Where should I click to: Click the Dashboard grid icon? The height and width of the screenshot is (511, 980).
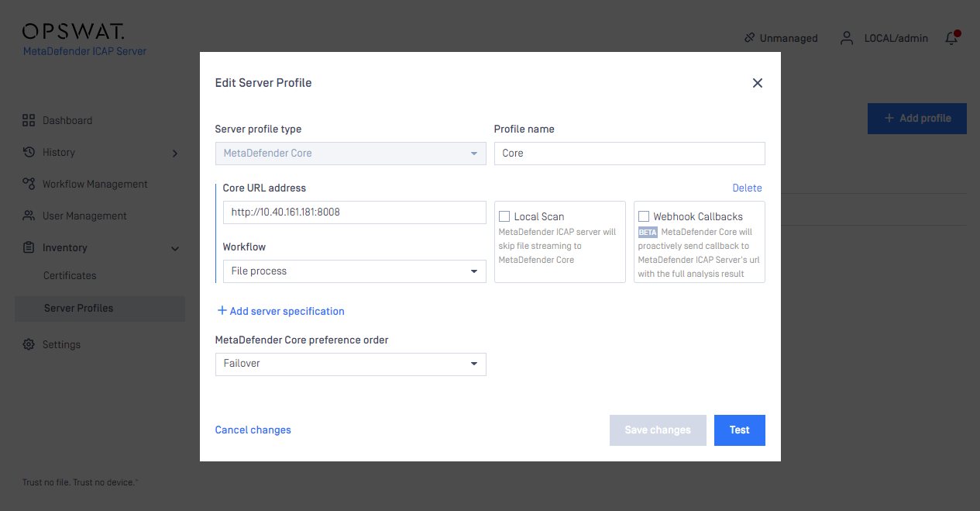pos(29,120)
